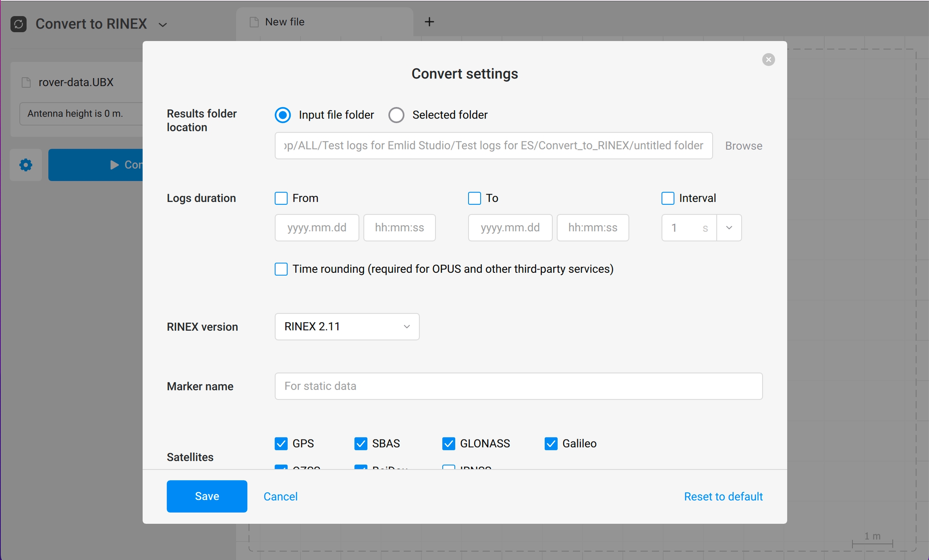The image size is (929, 560).
Task: Choose the Selected folder radio button
Action: 396,115
